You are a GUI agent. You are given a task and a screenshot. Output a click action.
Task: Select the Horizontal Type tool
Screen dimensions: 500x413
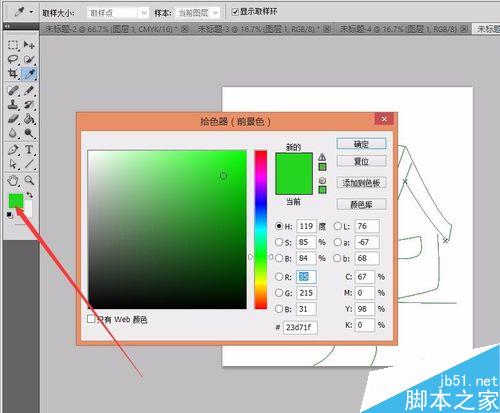(29, 150)
